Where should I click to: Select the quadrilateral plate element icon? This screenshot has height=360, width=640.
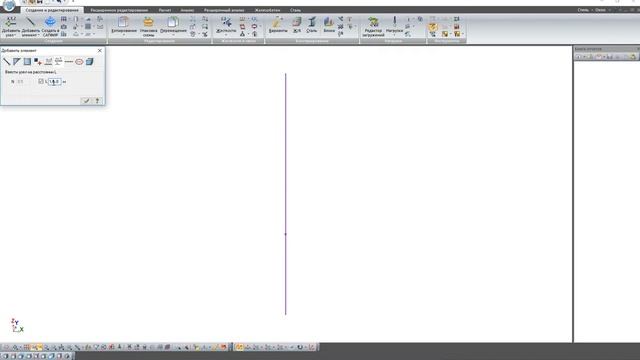27,62
